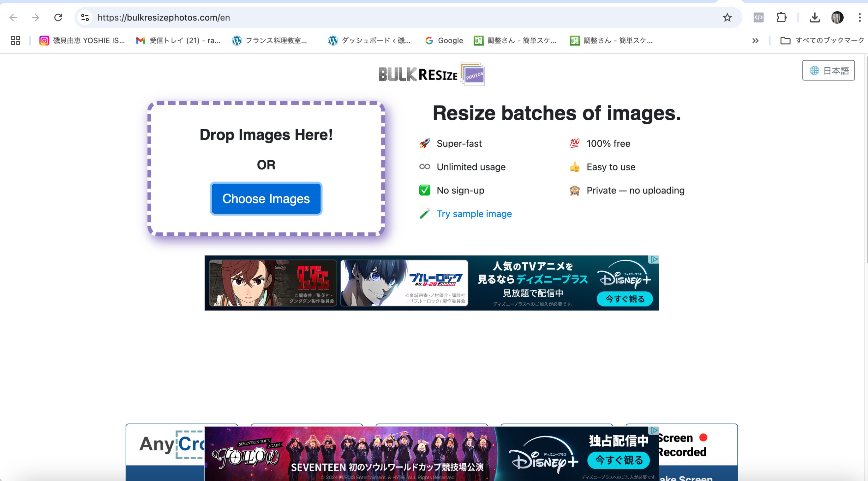Click the test tube icon beside sample link
Image resolution: width=868 pixels, height=481 pixels.
(425, 214)
